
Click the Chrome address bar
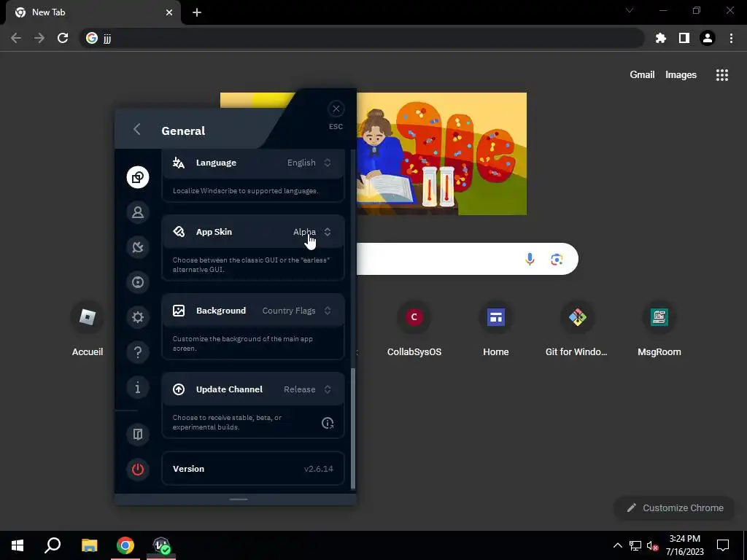point(362,38)
